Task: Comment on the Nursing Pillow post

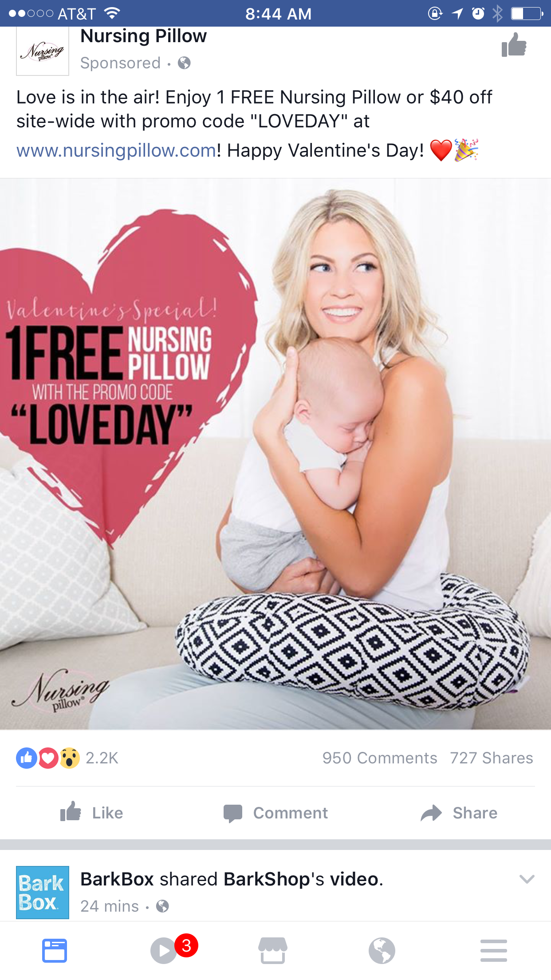Action: coord(275,813)
